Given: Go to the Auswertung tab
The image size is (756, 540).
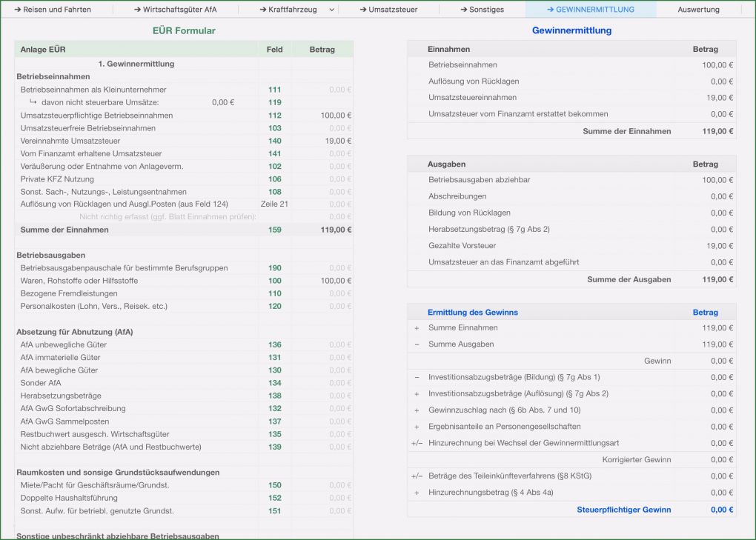Looking at the screenshot, I should pyautogui.click(x=698, y=10).
